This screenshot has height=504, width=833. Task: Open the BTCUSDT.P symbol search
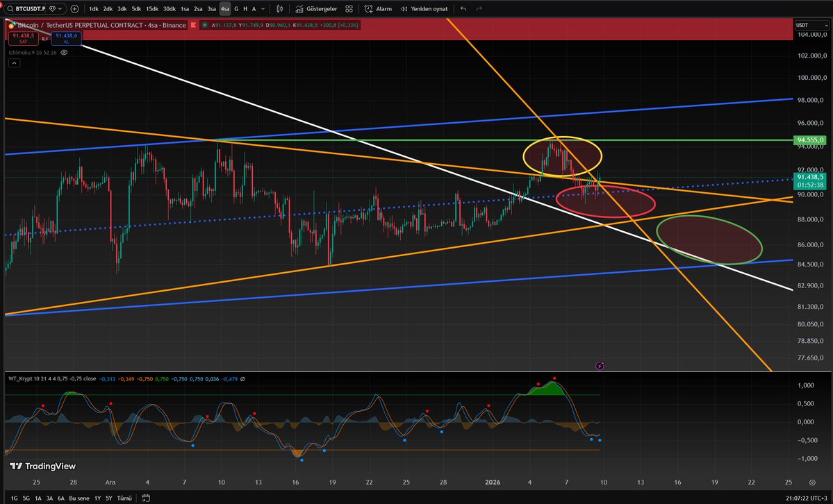click(26, 9)
